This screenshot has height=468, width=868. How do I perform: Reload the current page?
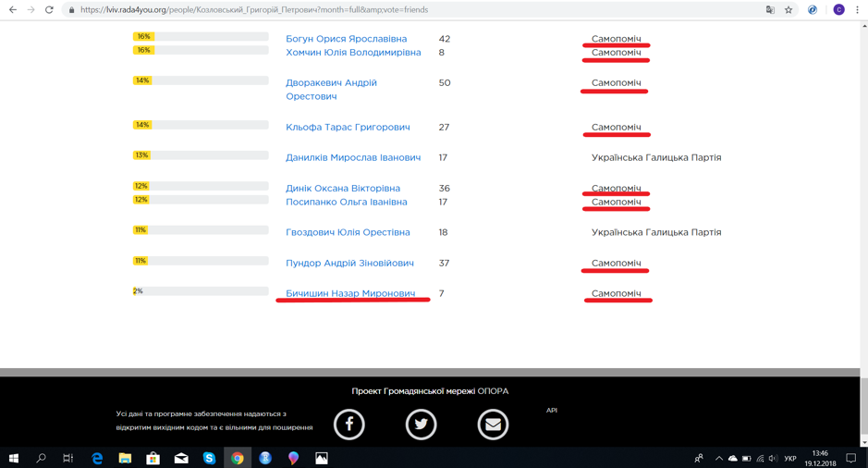pyautogui.click(x=49, y=9)
